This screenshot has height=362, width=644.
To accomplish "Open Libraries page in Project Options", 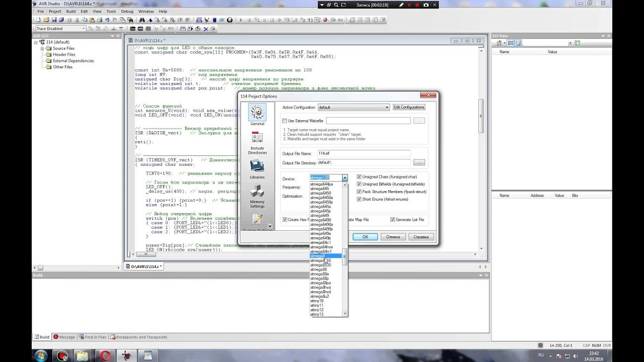I will [257, 169].
